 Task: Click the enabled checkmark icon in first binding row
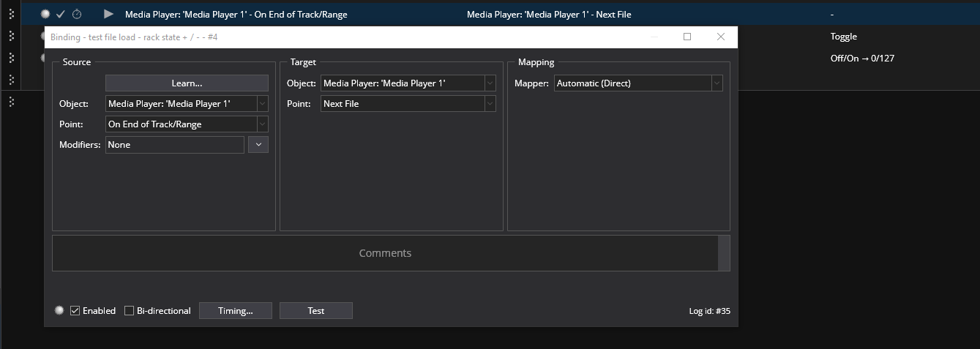coord(61,14)
